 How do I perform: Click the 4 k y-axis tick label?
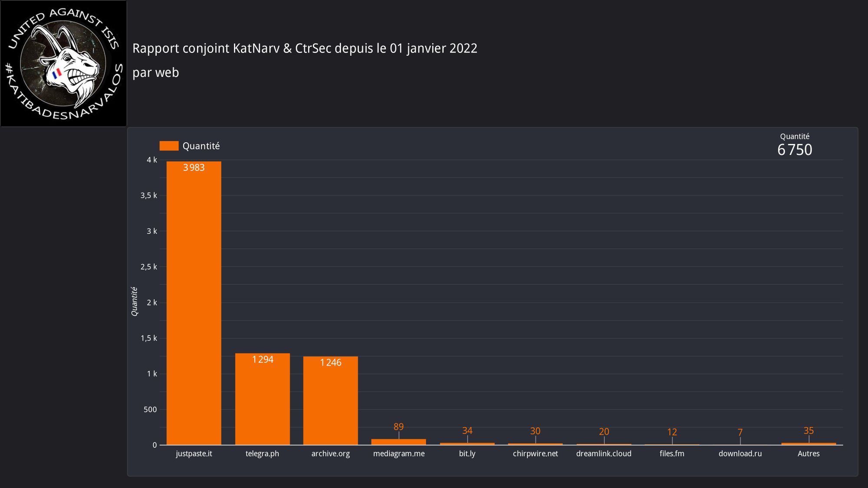pos(152,160)
